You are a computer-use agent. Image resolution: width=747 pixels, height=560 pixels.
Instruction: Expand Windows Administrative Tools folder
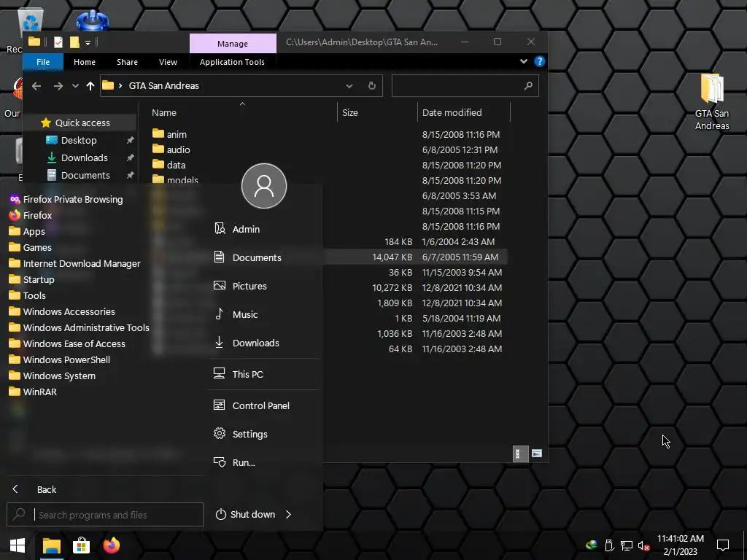79,327
